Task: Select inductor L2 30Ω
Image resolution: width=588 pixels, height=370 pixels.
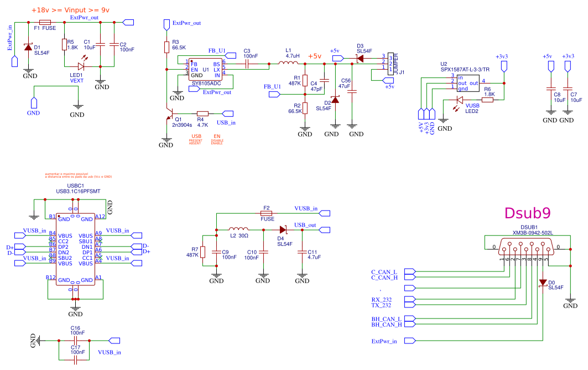Action: pyautogui.click(x=238, y=228)
